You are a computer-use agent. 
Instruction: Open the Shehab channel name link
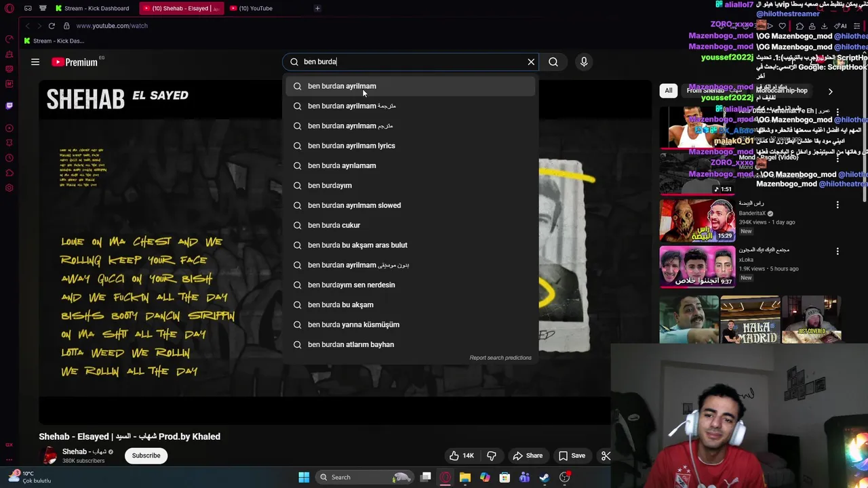[84, 451]
